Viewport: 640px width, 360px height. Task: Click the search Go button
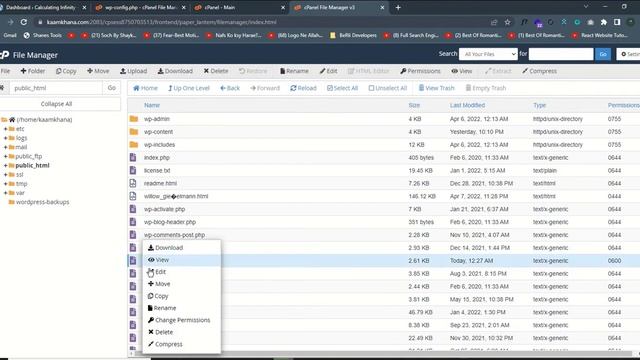pyautogui.click(x=603, y=54)
